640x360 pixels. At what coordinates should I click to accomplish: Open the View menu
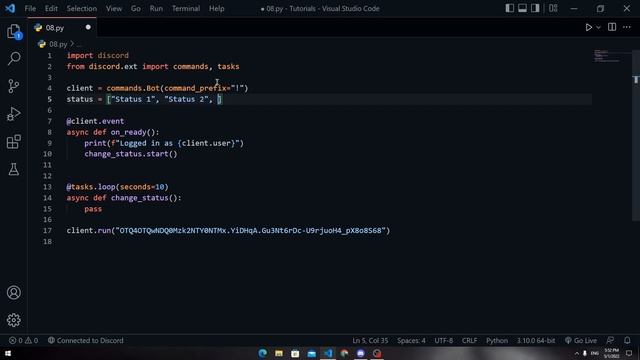[x=114, y=9]
